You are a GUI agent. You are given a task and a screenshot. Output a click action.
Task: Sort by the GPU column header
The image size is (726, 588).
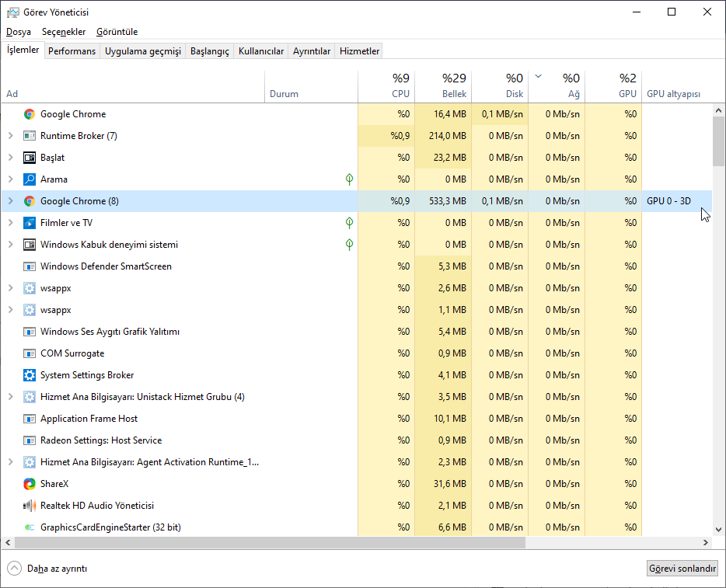click(x=613, y=86)
